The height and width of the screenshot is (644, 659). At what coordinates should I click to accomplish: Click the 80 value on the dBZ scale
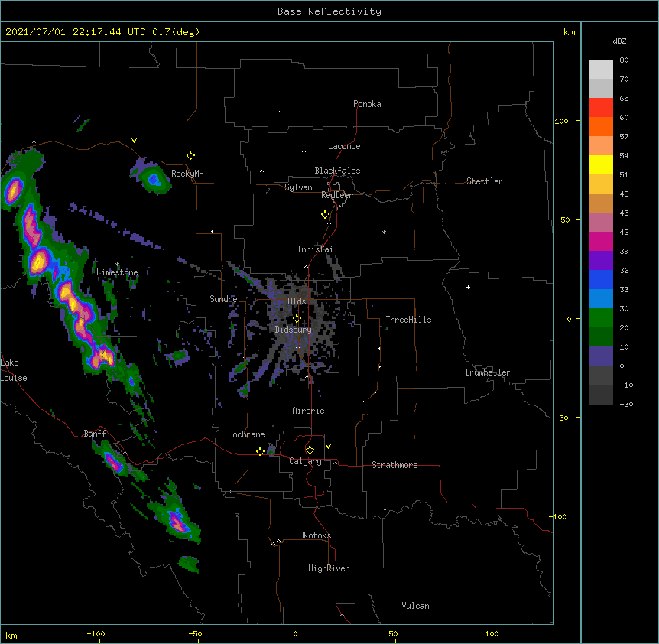624,60
